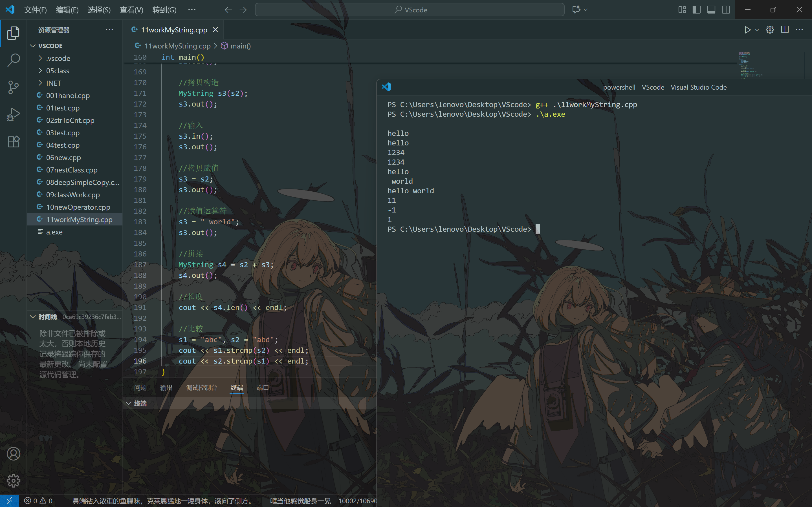This screenshot has width=812, height=507.
Task: Toggle the primary side bar layout button
Action: (x=696, y=10)
